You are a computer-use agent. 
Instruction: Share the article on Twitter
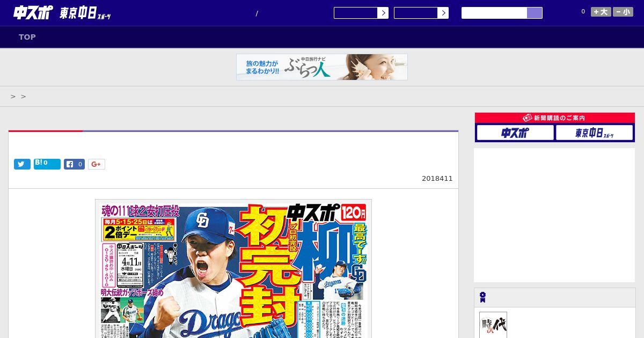click(22, 164)
